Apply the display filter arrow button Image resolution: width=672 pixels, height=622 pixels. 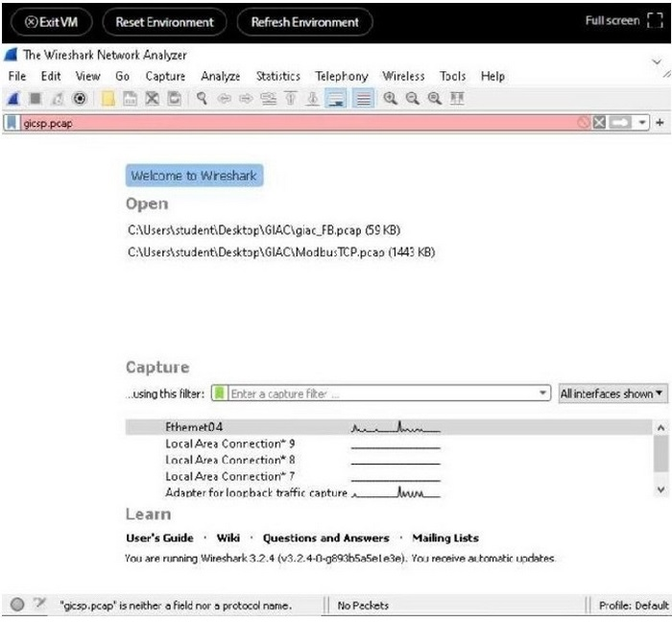click(620, 123)
